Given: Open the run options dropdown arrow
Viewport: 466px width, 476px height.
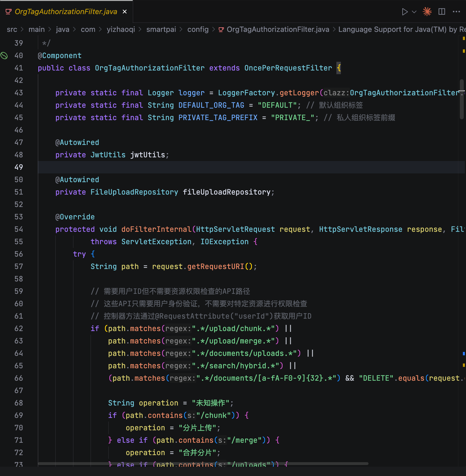Looking at the screenshot, I should tap(414, 12).
